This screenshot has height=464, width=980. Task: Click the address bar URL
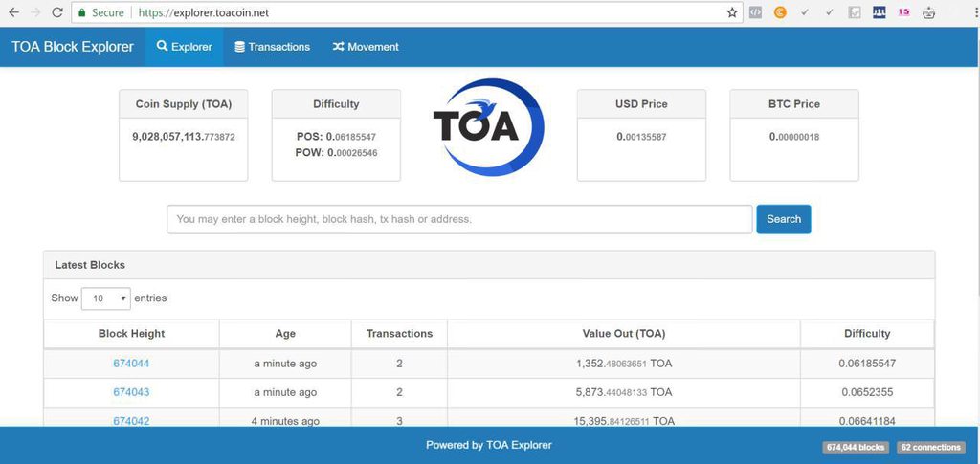point(204,12)
